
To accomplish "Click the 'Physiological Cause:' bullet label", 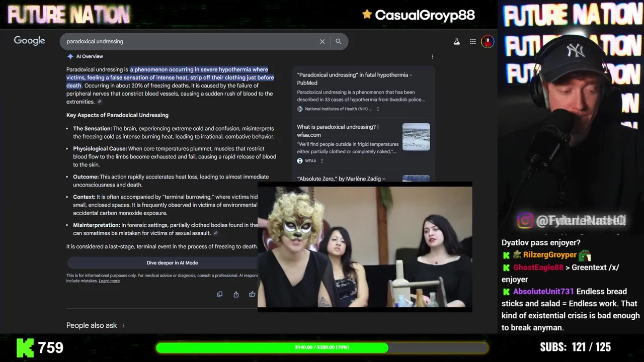I will 100,149.
